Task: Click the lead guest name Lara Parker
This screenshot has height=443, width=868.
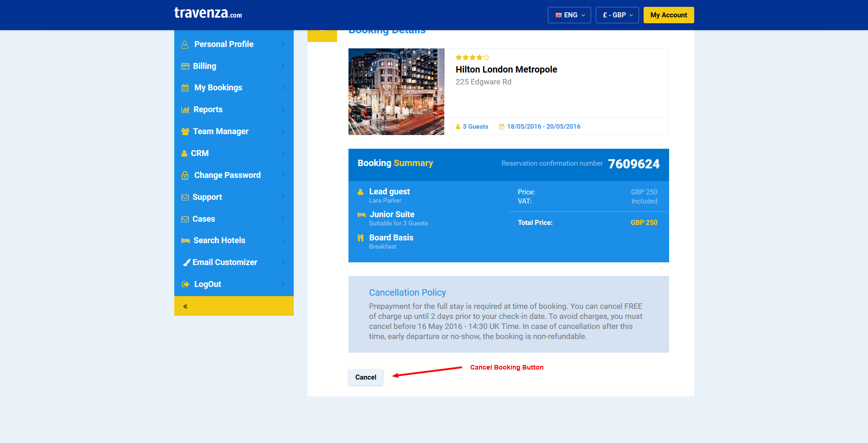Action: pyautogui.click(x=385, y=201)
